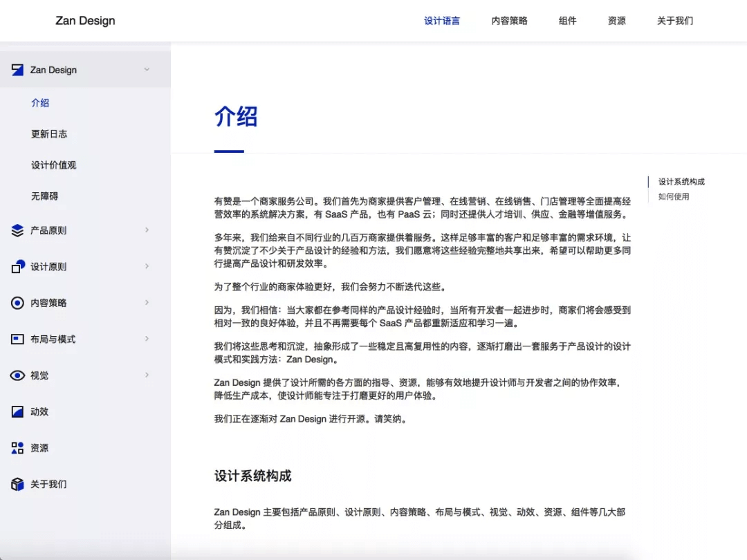Open the 关于我们 top navigation tab

tap(674, 21)
